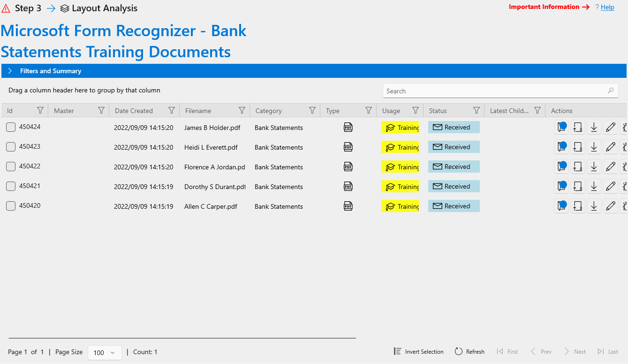Check the box for document 450423
This screenshot has height=364, width=628.
tap(11, 147)
